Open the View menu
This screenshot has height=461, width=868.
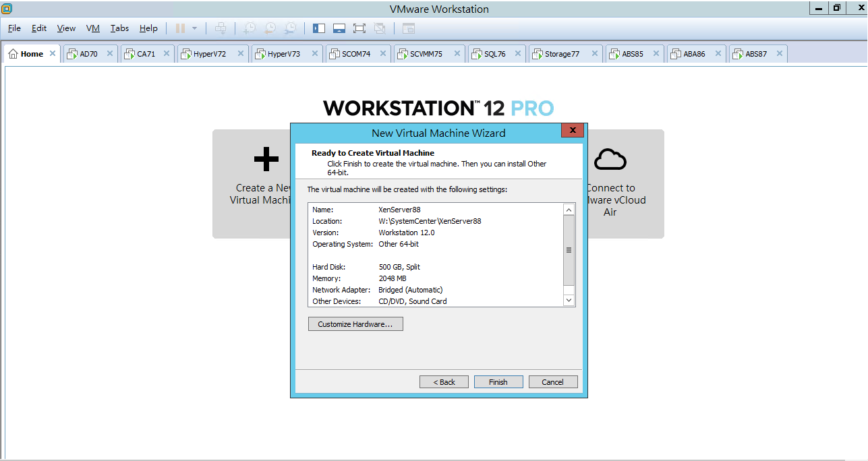[x=66, y=28]
